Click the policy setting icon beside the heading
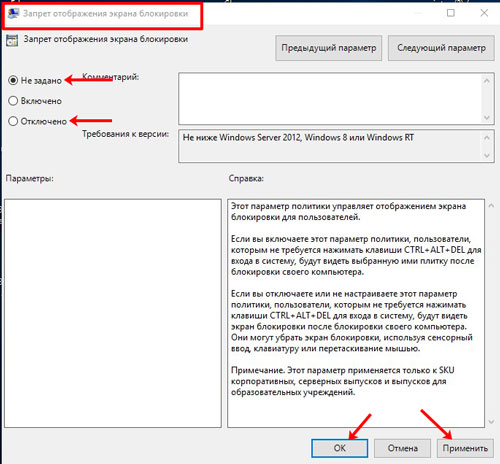The image size is (500, 464). (12, 40)
